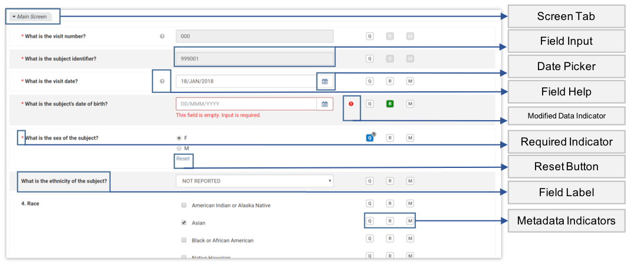Check American Indian or Alaska Native

click(184, 205)
